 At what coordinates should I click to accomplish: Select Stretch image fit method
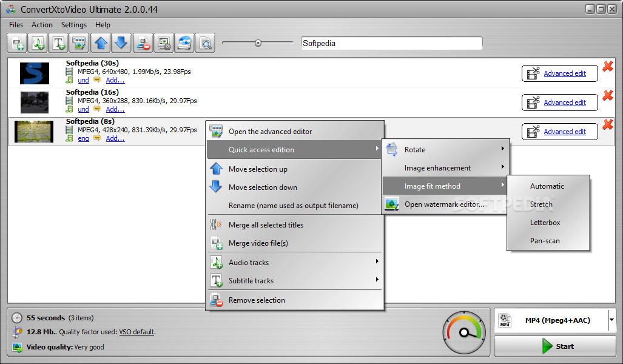tap(548, 204)
